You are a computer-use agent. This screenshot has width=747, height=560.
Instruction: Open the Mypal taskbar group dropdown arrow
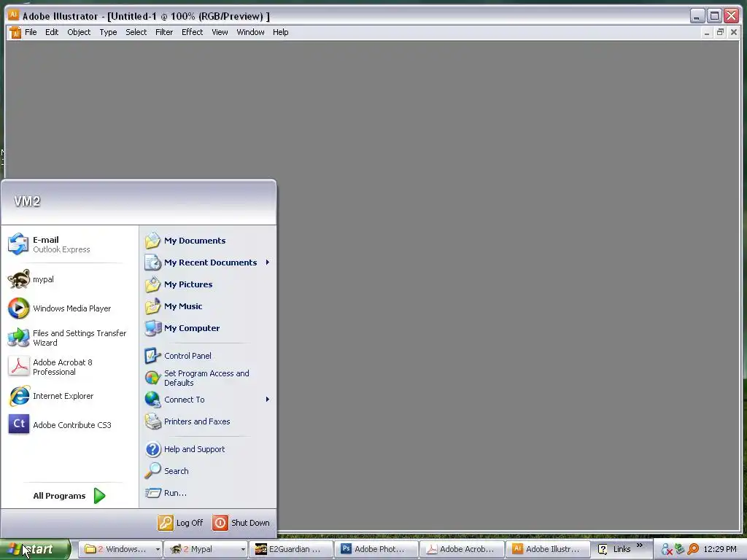(243, 549)
